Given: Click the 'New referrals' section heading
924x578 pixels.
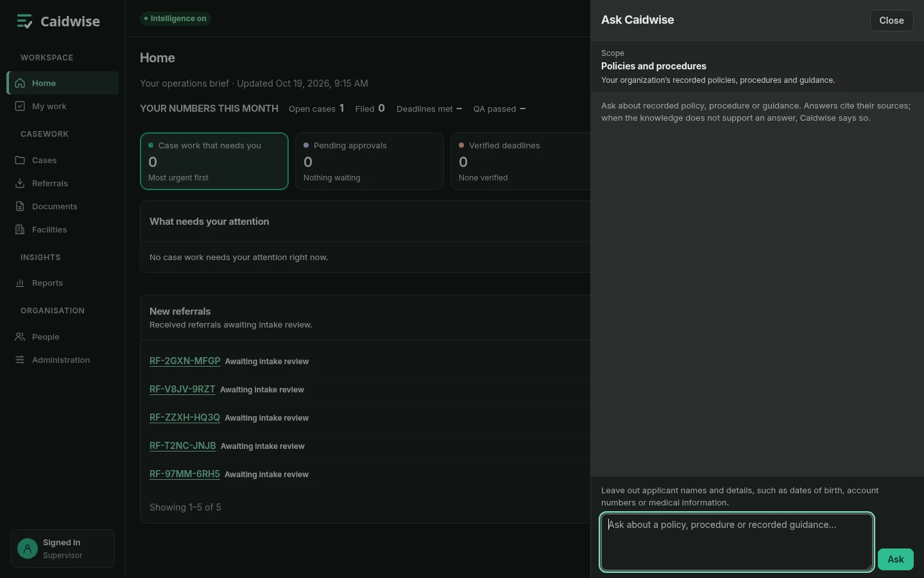Looking at the screenshot, I should pyautogui.click(x=180, y=311).
